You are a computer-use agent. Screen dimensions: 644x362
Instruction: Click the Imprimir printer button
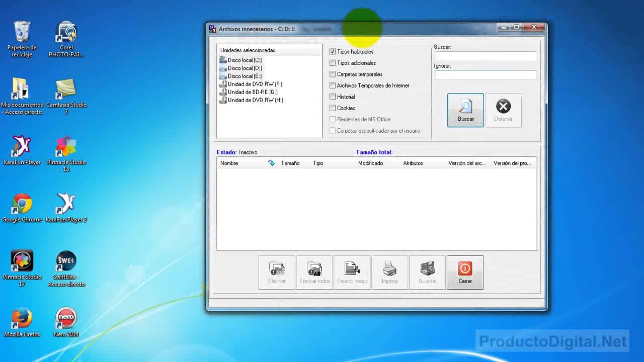click(390, 273)
